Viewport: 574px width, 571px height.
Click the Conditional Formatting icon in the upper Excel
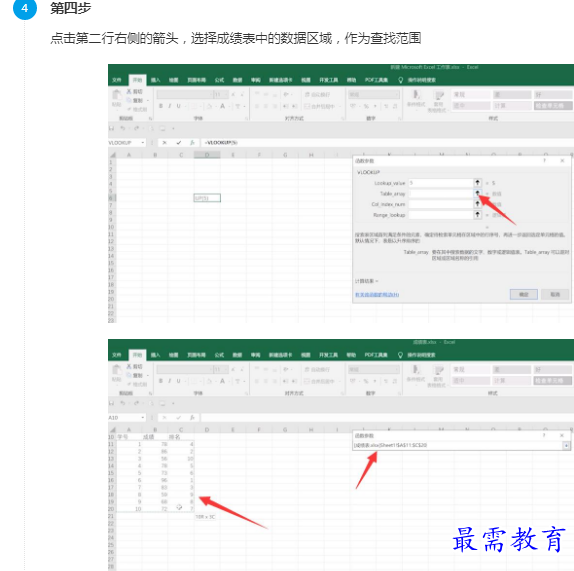point(416,94)
